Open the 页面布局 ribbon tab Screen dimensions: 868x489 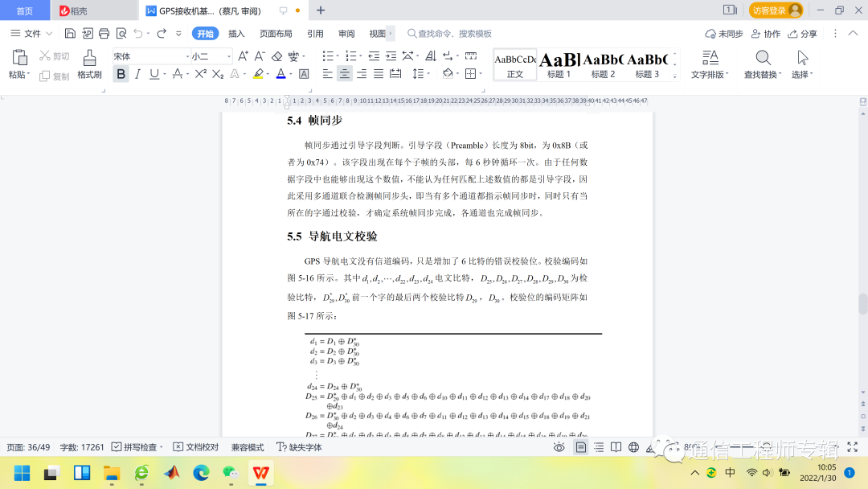(276, 34)
